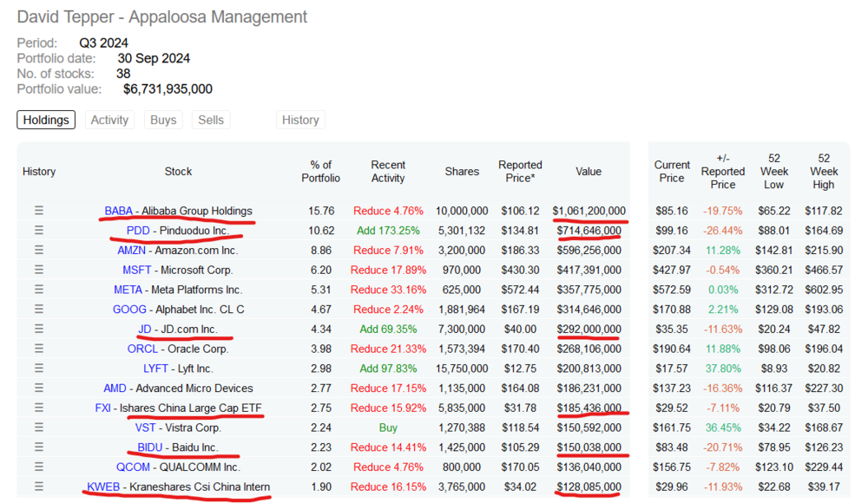The image size is (868, 503).
Task: Open history icon for Baidu Inc. row
Action: [39, 447]
